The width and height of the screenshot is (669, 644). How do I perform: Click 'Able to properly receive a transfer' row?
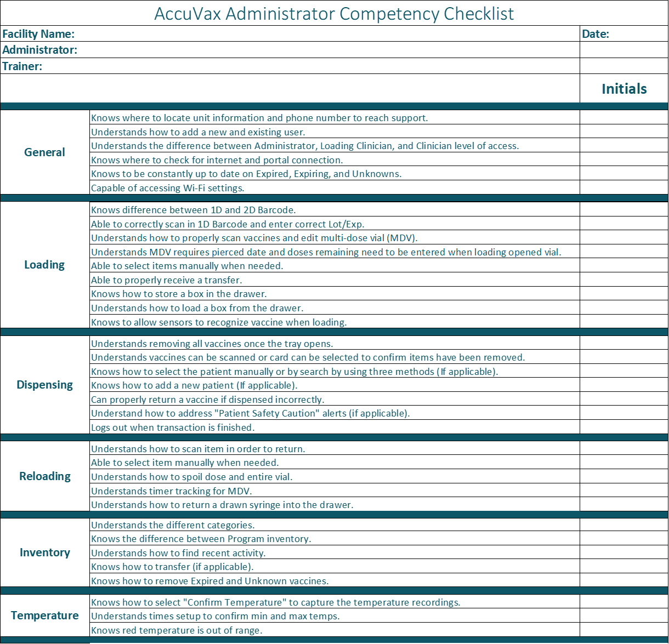(334, 280)
